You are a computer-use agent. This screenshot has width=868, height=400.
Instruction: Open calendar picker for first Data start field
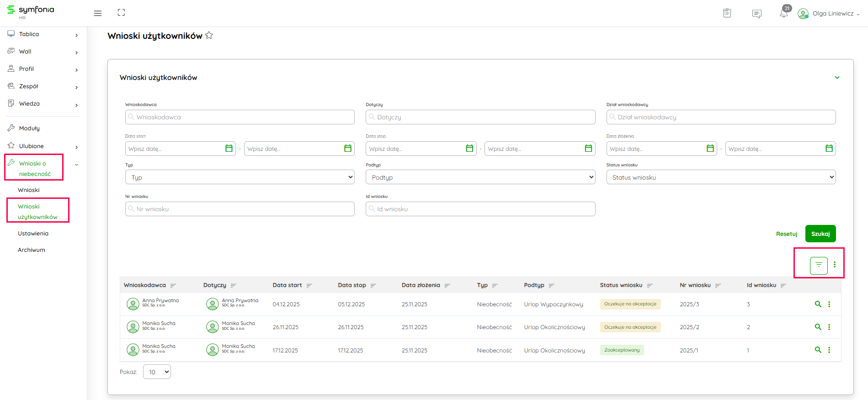tap(229, 149)
